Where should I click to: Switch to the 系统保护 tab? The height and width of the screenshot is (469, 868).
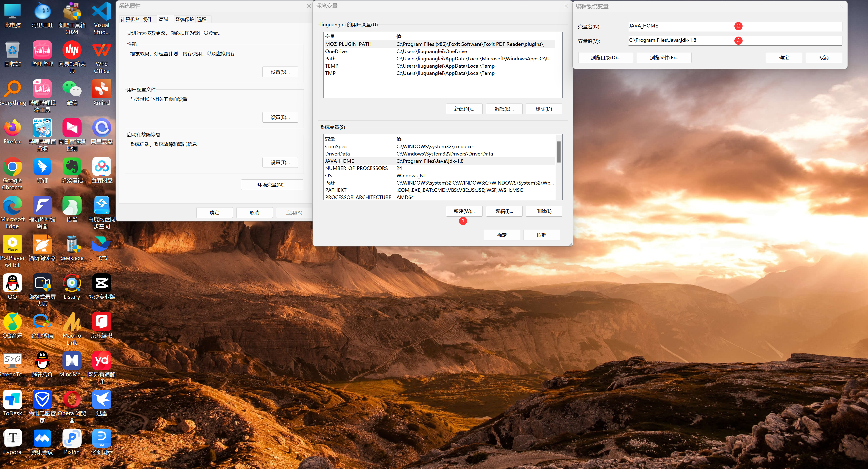[184, 19]
